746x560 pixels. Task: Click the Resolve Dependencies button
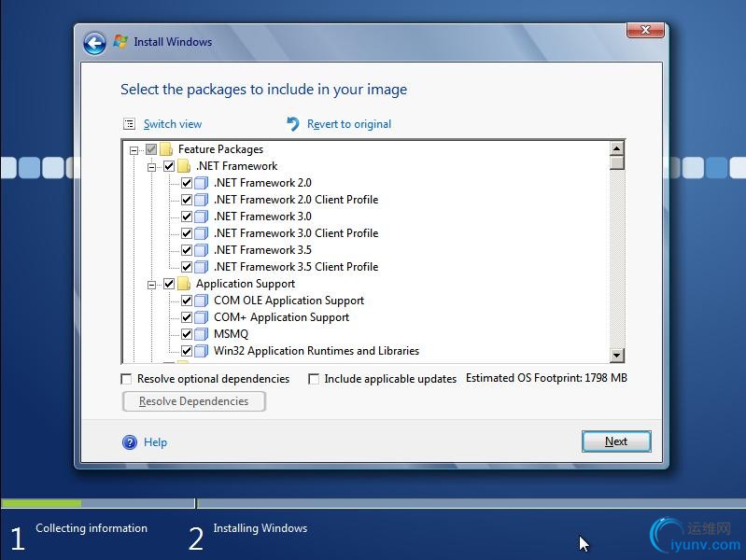193,401
